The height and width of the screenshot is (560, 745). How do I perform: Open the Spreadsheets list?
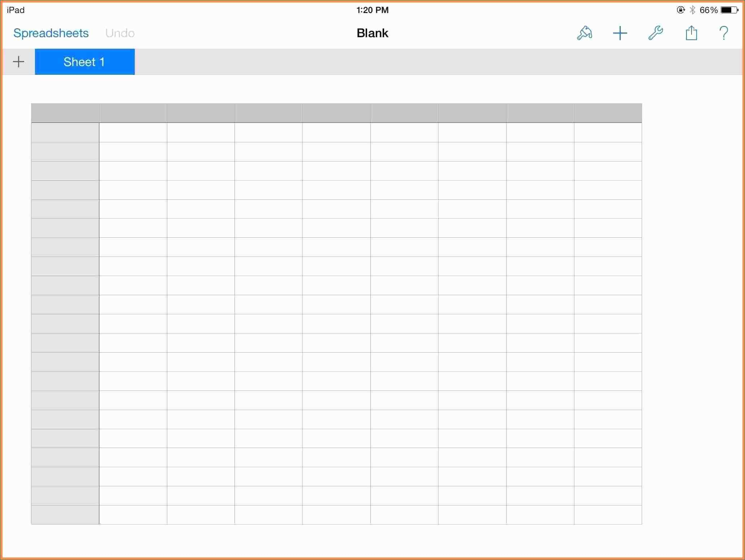click(x=51, y=33)
